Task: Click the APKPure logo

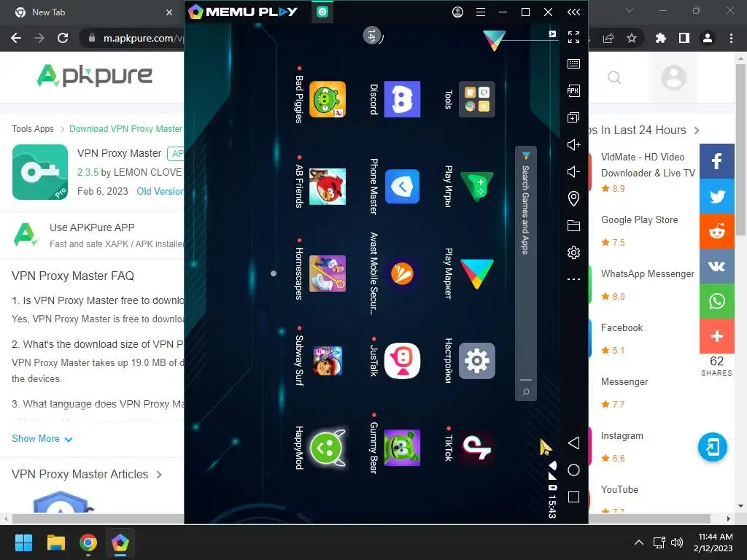Action: tap(94, 75)
